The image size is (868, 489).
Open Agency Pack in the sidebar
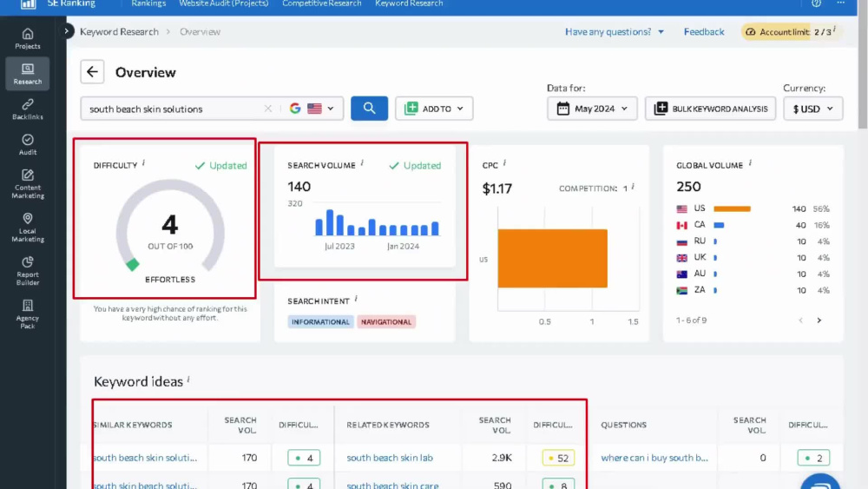(28, 314)
